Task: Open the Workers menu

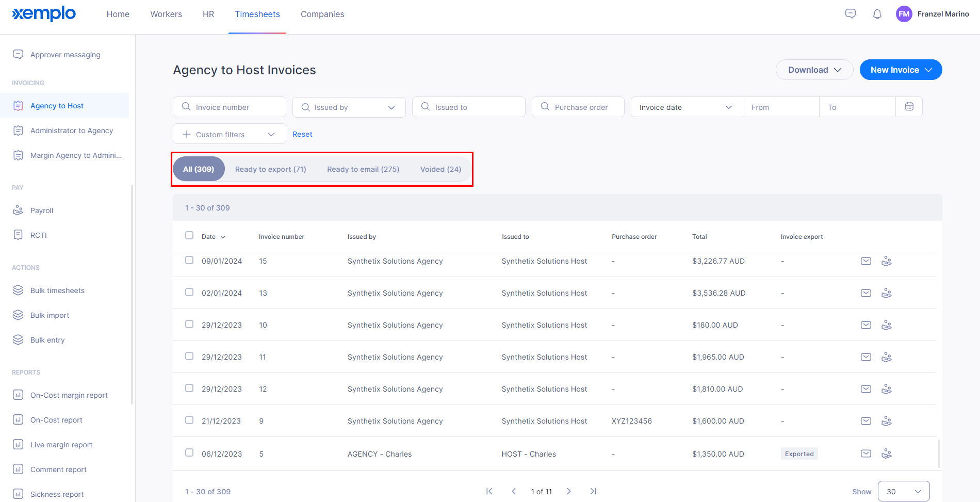Action: [x=166, y=14]
